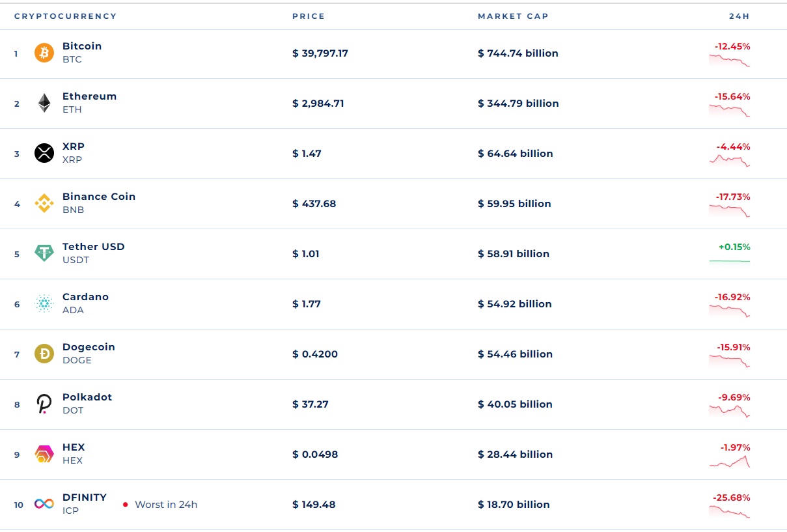Click the Binance Coin logo icon
Screen dimensions: 787x532
(x=44, y=204)
